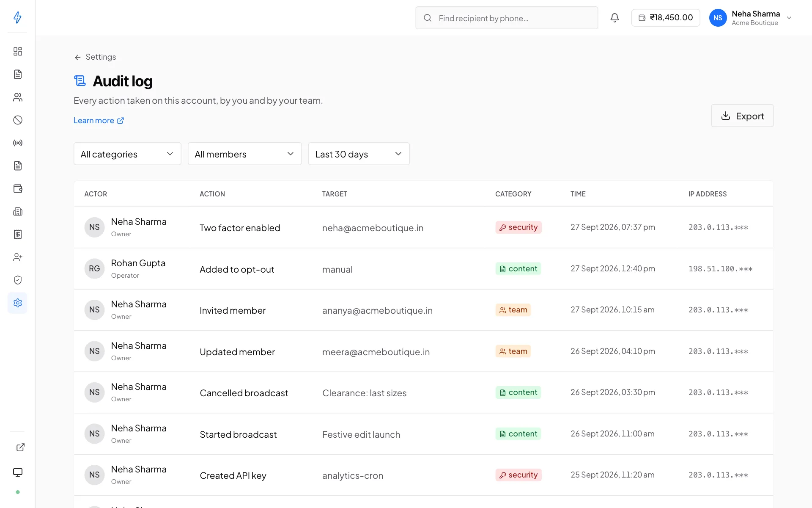Click the RG avatar for Rohan Gupta
This screenshot has height=508, width=812.
[x=94, y=269]
